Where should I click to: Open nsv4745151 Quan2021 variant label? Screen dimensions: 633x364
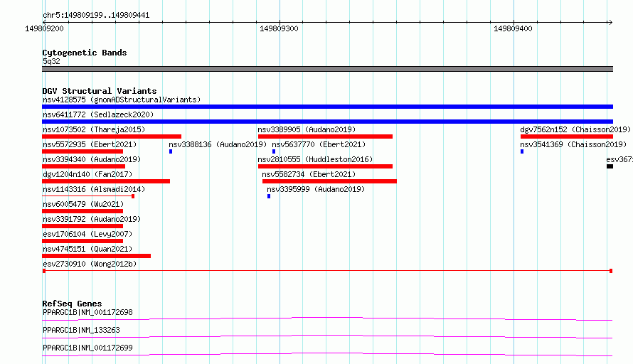pos(87,249)
